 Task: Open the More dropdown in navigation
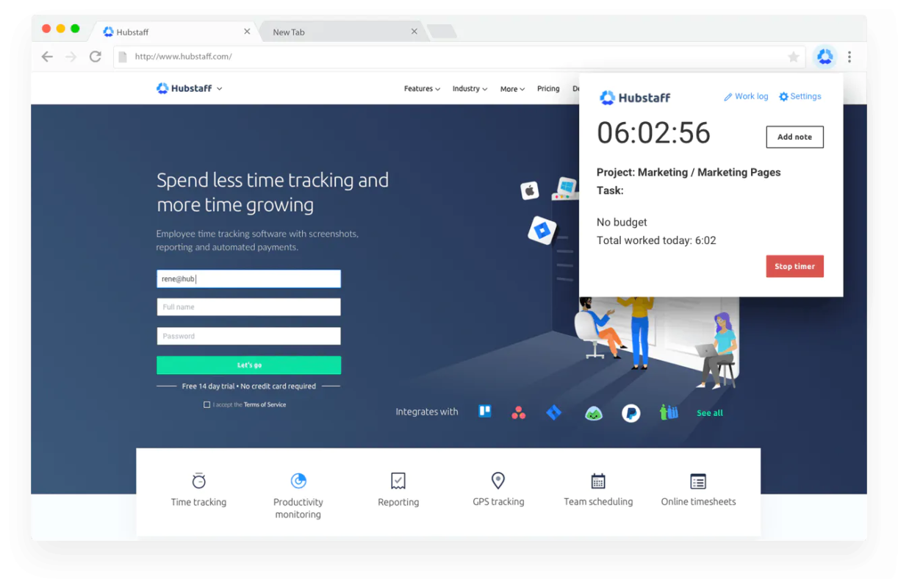tap(512, 89)
